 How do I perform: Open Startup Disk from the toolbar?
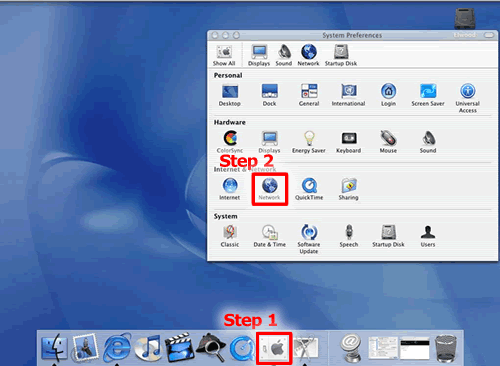[x=341, y=56]
